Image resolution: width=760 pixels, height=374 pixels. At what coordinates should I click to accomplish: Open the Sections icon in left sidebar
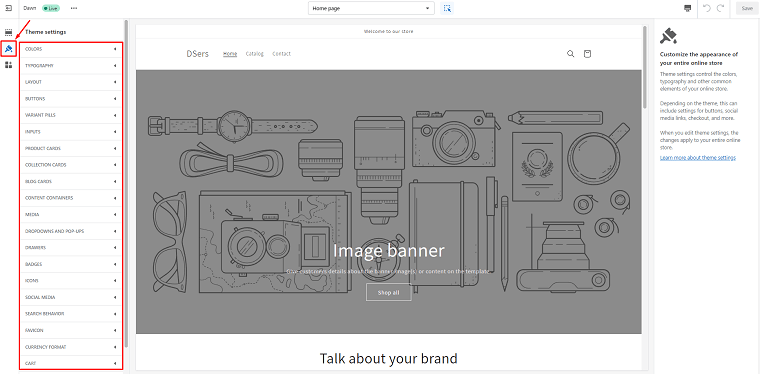8,32
